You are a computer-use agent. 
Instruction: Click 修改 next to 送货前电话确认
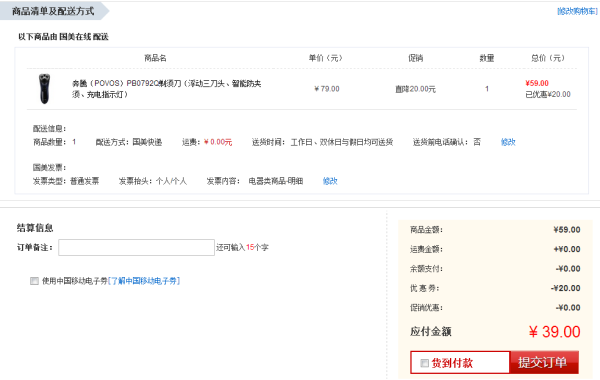coord(508,142)
